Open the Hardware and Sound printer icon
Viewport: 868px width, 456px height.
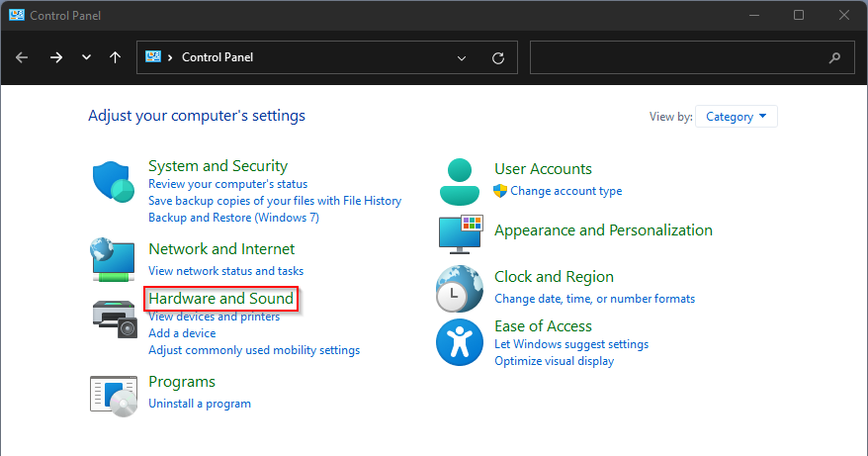click(115, 319)
